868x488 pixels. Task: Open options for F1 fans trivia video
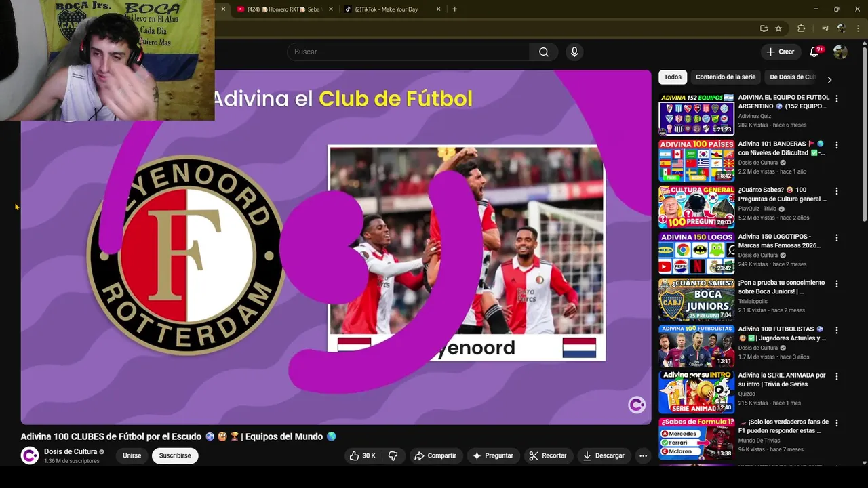[836, 423]
